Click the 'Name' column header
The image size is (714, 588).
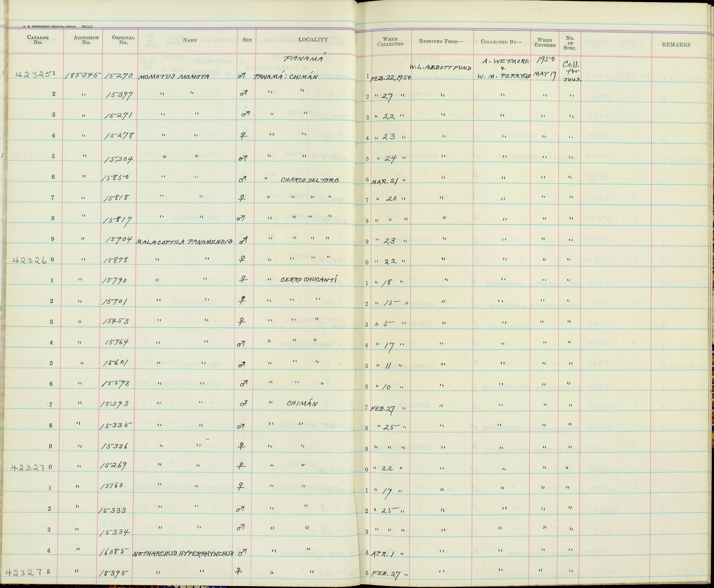190,40
